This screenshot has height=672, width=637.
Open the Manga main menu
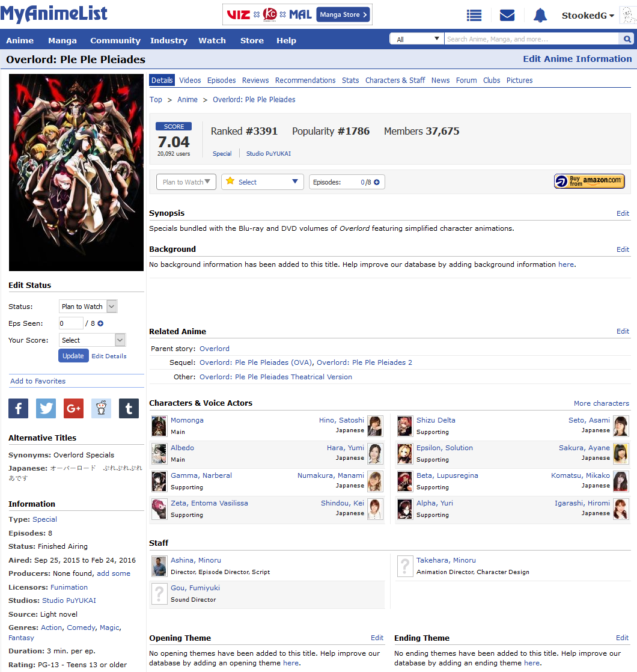[62, 41]
